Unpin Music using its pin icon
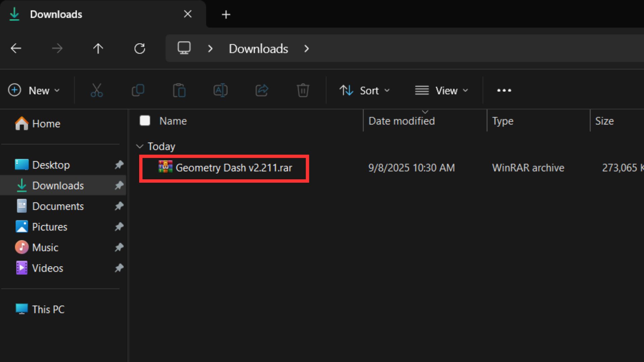The width and height of the screenshot is (644, 362). point(119,247)
